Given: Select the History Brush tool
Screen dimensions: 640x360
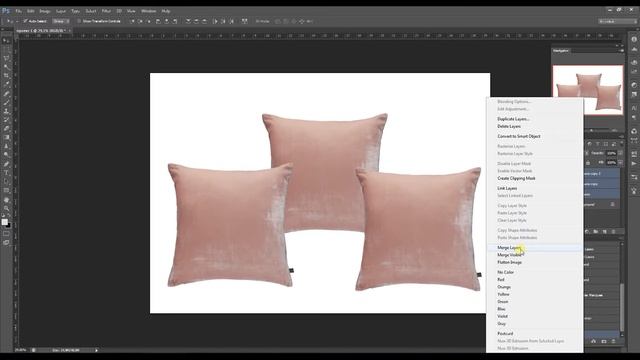Looking at the screenshot, I should click(6, 120).
